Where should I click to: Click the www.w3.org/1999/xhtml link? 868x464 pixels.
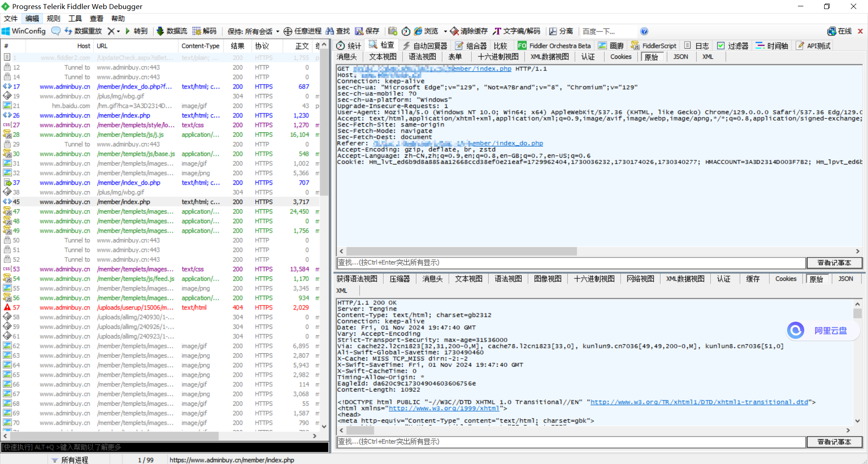tap(444, 408)
